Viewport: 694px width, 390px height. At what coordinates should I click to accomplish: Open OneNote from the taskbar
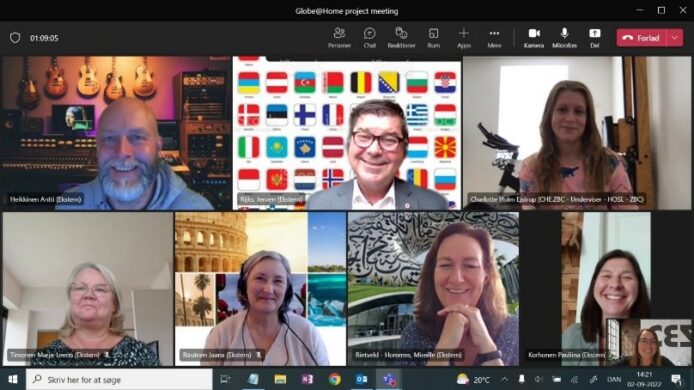coord(308,379)
